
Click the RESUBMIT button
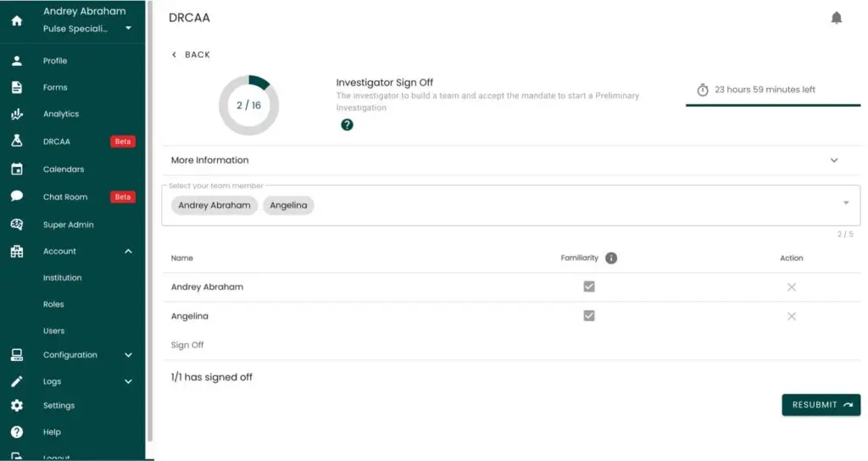821,405
